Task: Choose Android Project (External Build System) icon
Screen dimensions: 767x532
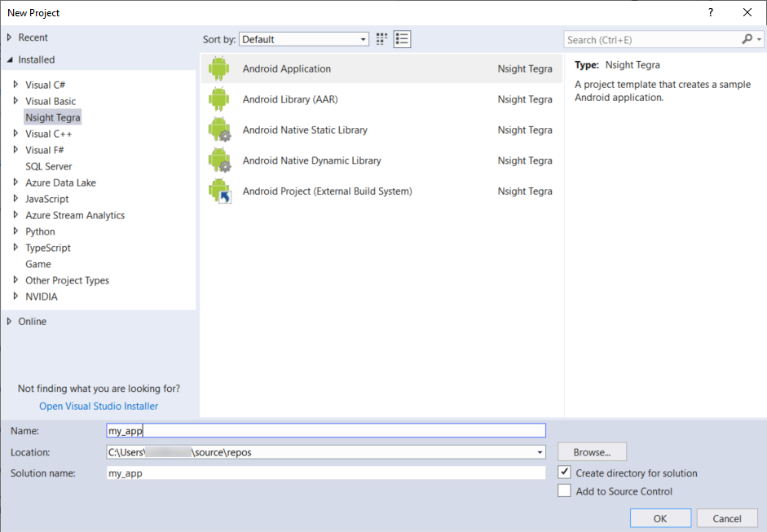Action: [219, 191]
